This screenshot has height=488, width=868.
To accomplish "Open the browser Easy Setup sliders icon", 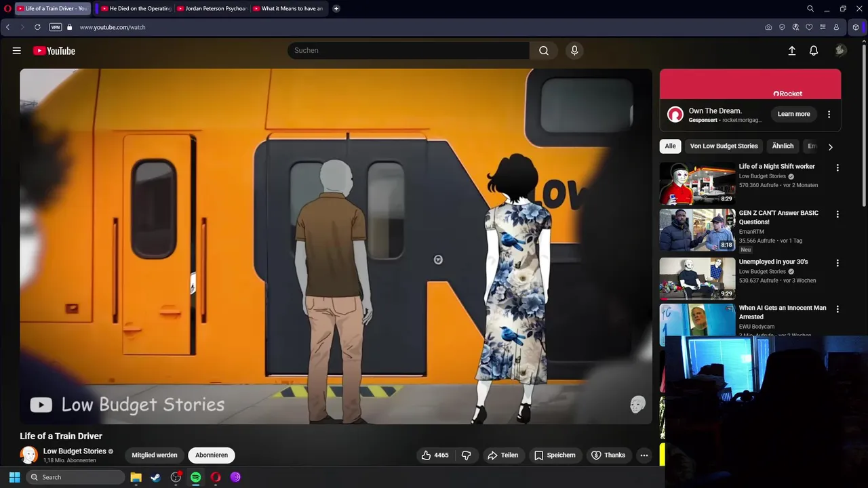I will pos(823,27).
